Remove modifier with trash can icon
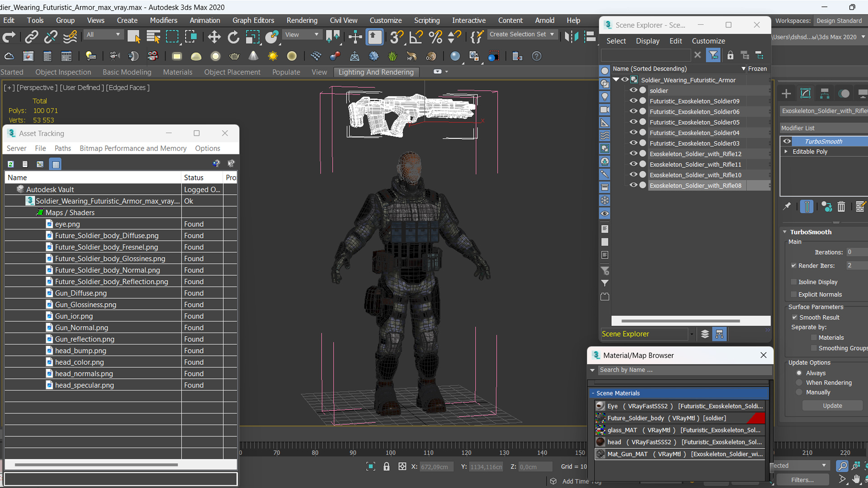The width and height of the screenshot is (868, 488). click(x=841, y=206)
